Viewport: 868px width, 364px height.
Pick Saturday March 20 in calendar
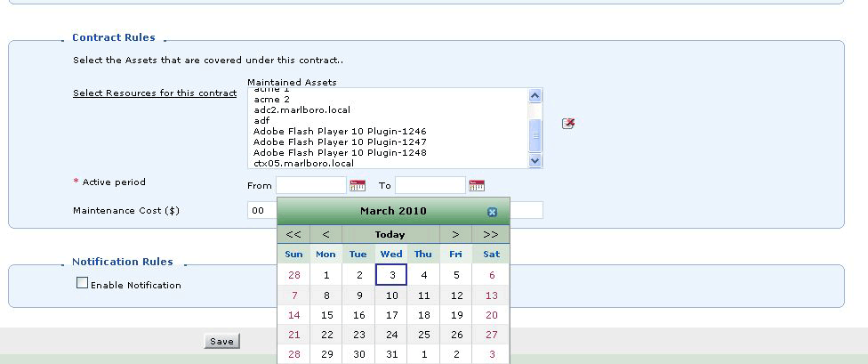click(x=491, y=315)
